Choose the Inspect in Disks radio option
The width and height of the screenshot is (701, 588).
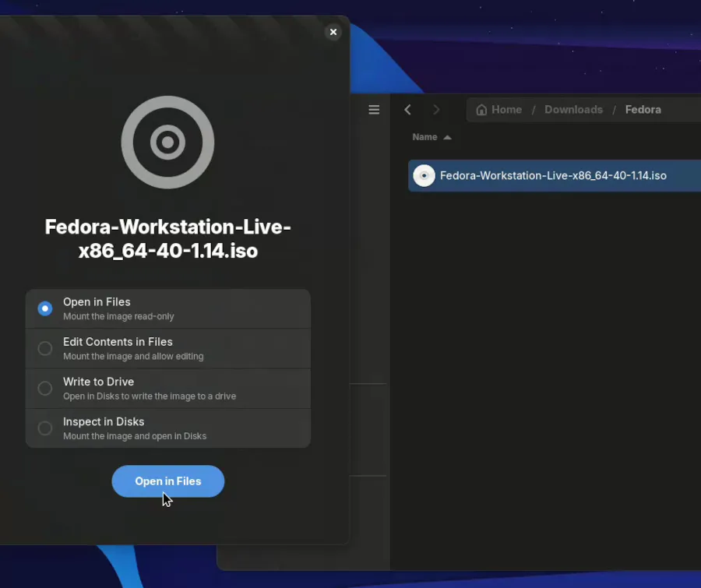tap(44, 428)
